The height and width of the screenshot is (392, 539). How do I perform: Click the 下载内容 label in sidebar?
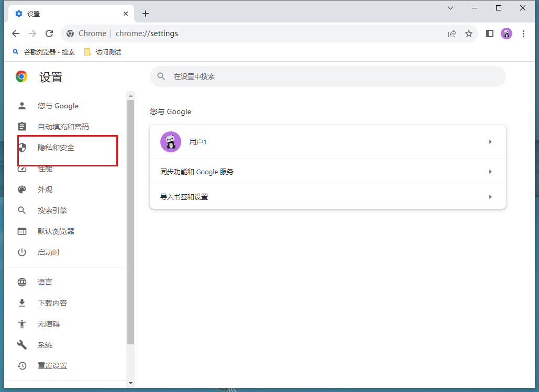tap(52, 303)
